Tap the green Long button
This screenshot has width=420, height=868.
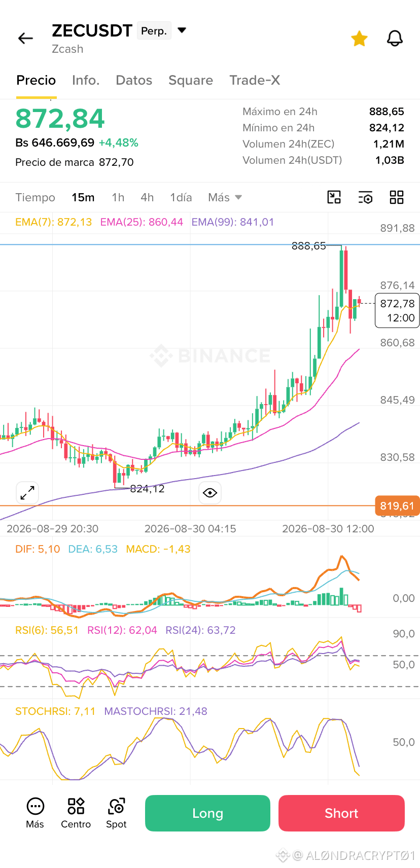pyautogui.click(x=207, y=813)
